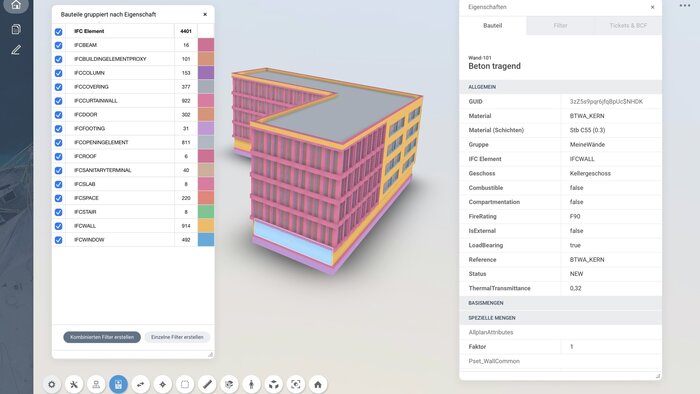Switch to the Filter tab

[560, 26]
